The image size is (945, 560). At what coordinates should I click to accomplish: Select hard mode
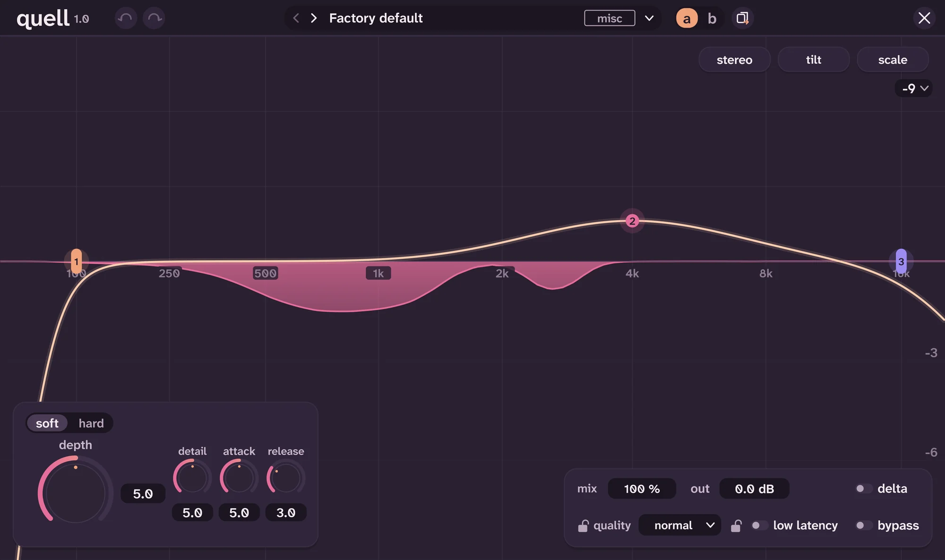(91, 423)
